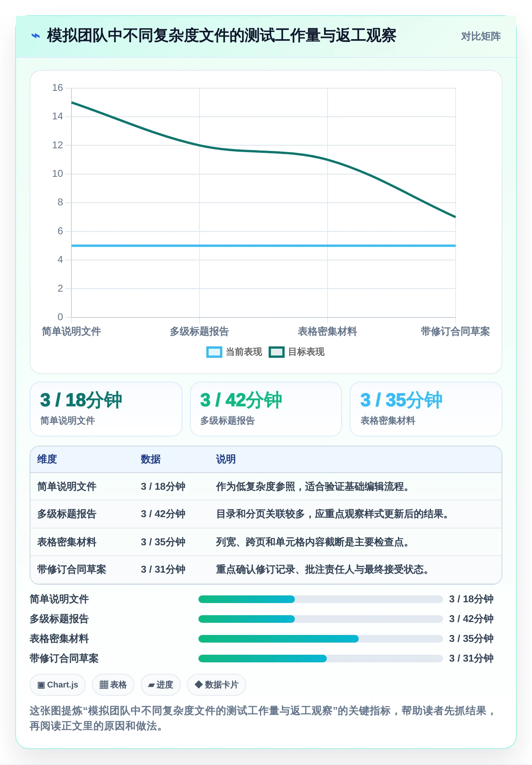Click the 说明 column header

[x=226, y=459]
